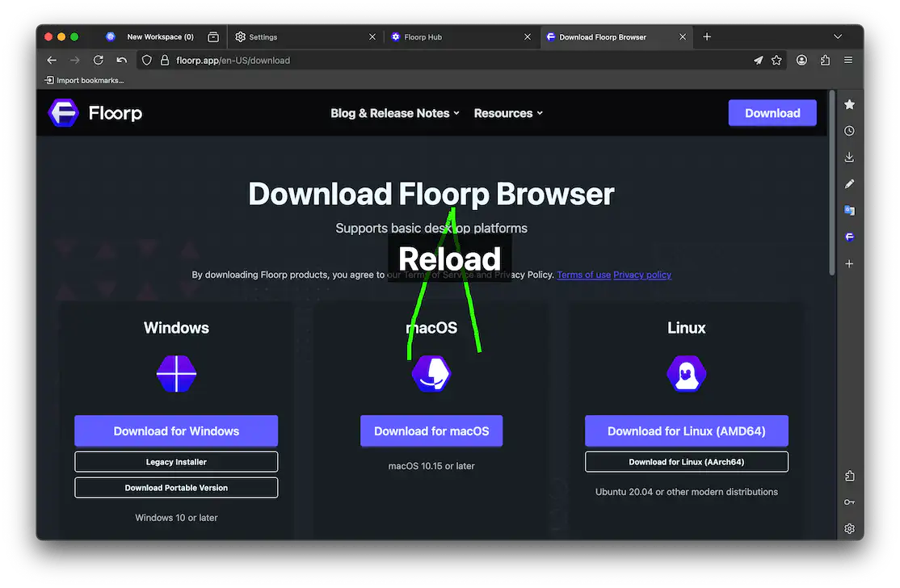Open the Privacy policy link
The image size is (900, 588).
642,275
